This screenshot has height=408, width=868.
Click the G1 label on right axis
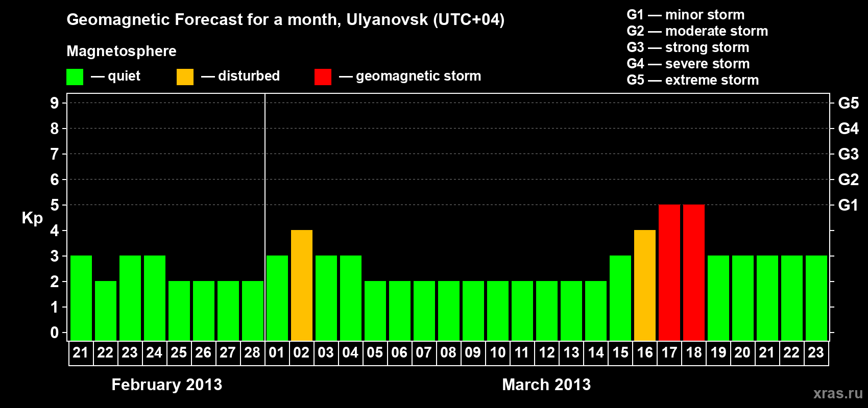coord(848,205)
